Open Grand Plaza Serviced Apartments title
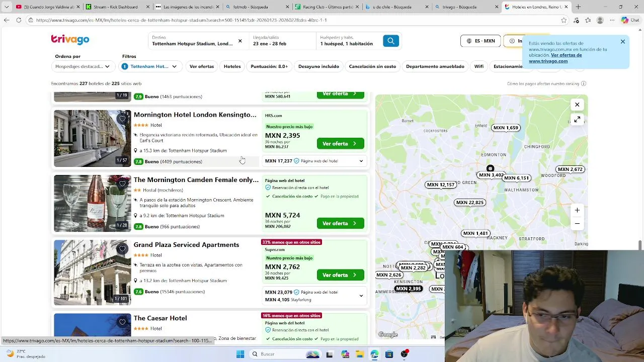 pos(186,245)
